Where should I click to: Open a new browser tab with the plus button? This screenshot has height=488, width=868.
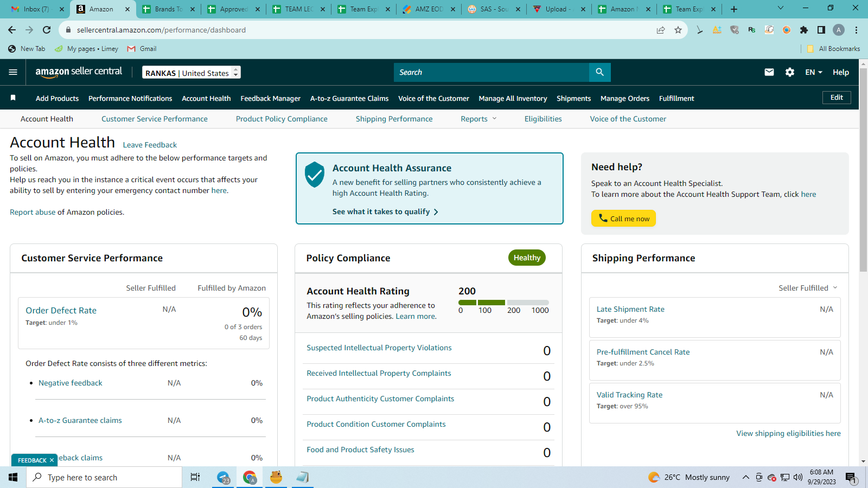(x=734, y=9)
